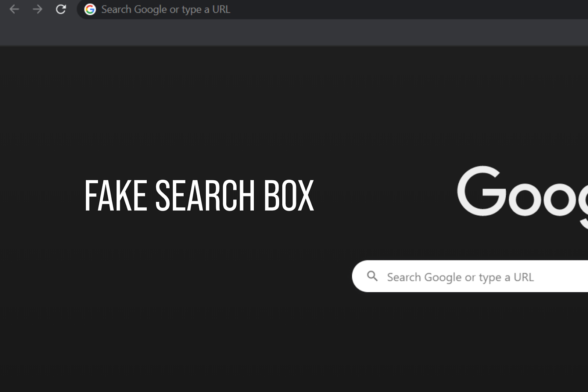Click the grayed-out forward button
This screenshot has width=588, height=392.
click(37, 9)
